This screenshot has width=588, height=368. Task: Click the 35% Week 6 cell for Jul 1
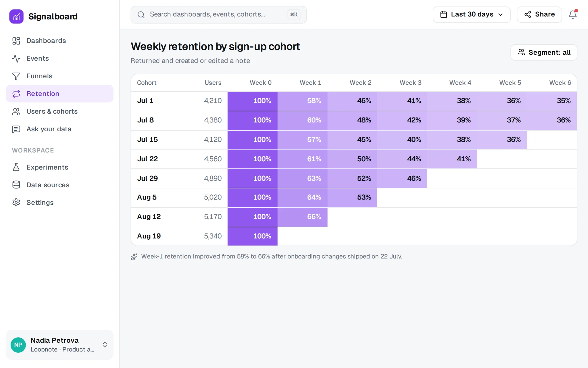click(x=552, y=101)
